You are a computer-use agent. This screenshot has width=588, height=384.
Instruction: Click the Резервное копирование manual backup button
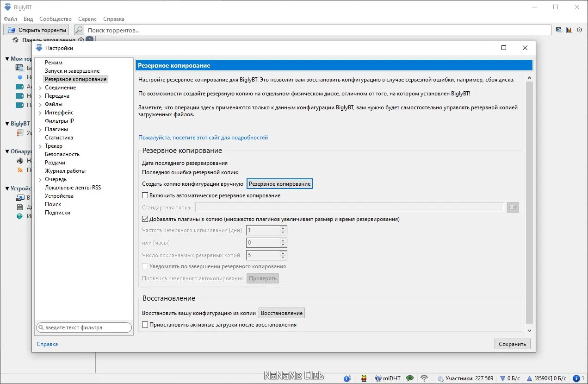pyautogui.click(x=279, y=184)
